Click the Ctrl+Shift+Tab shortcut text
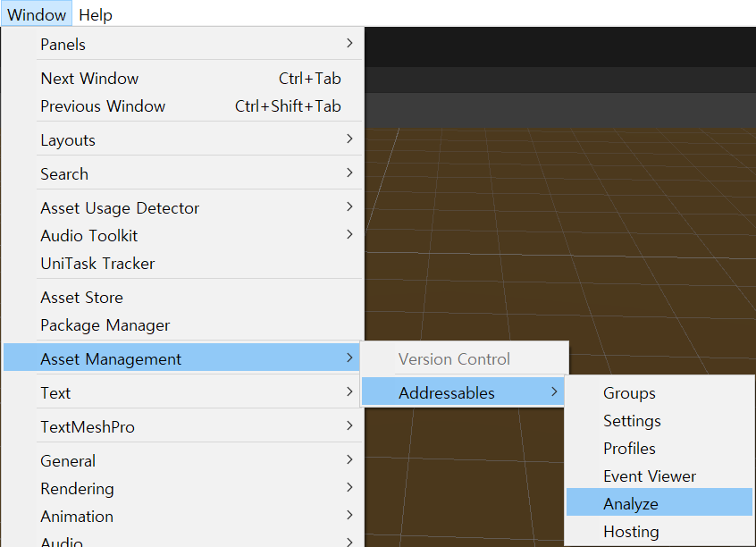 click(x=288, y=106)
